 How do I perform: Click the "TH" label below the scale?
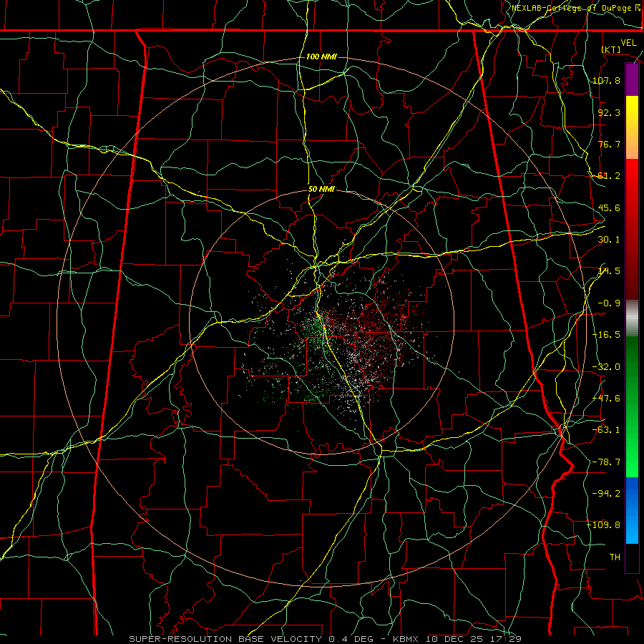[x=615, y=557]
